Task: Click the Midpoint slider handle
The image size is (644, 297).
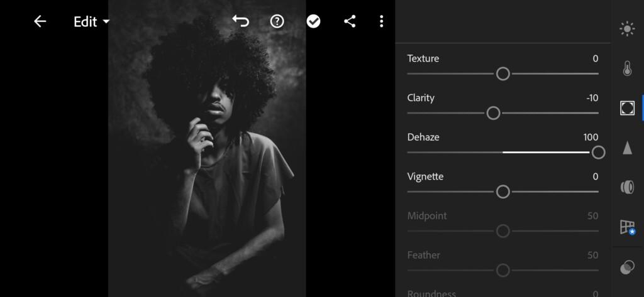Action: [502, 231]
